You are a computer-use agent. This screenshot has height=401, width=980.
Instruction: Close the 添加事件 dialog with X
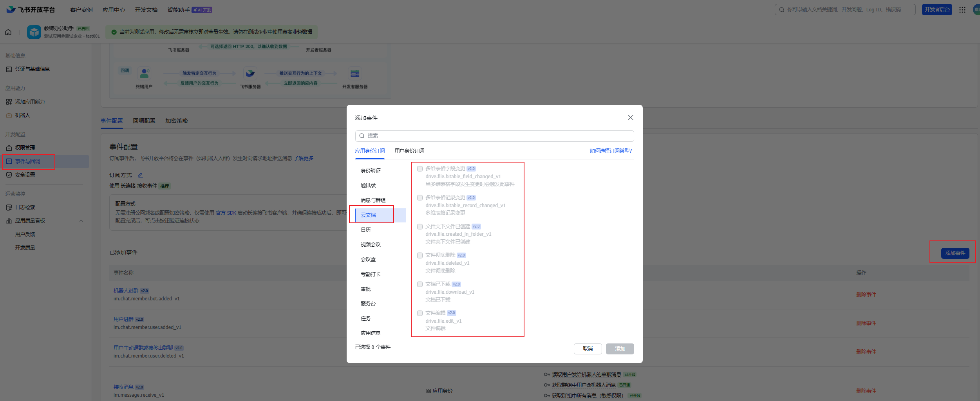click(631, 117)
